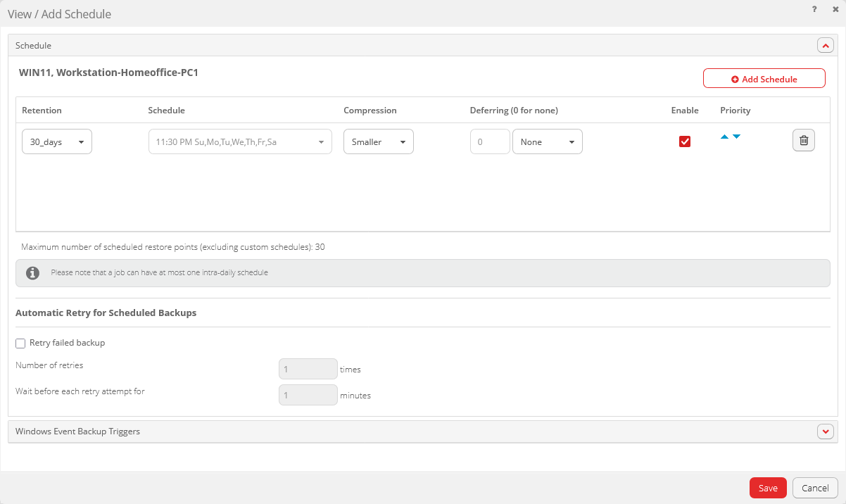The image size is (846, 504).
Task: Open the Schedule time dropdown
Action: (240, 141)
